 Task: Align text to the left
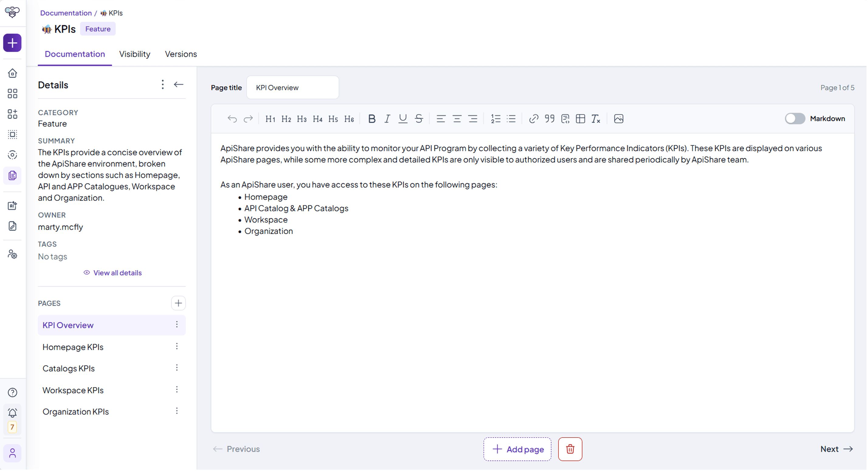point(441,119)
